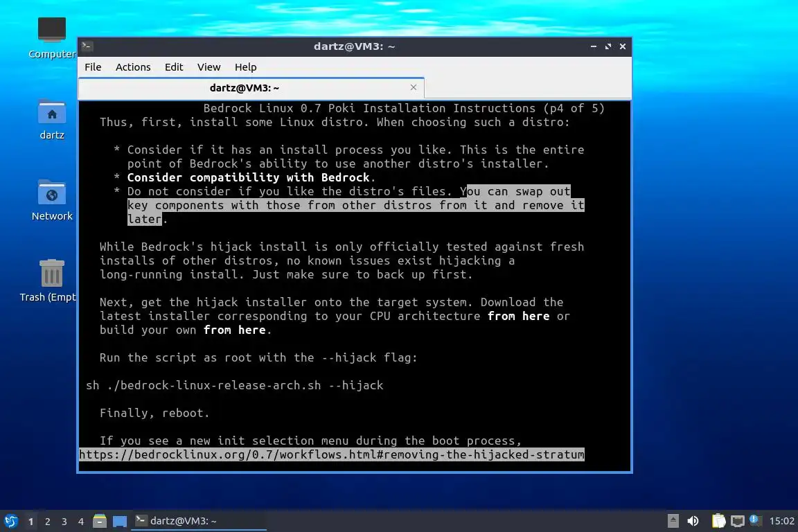The width and height of the screenshot is (798, 532).
Task: Click the page title 'Bedrock Linux 0.7 Poki'
Action: (279, 109)
